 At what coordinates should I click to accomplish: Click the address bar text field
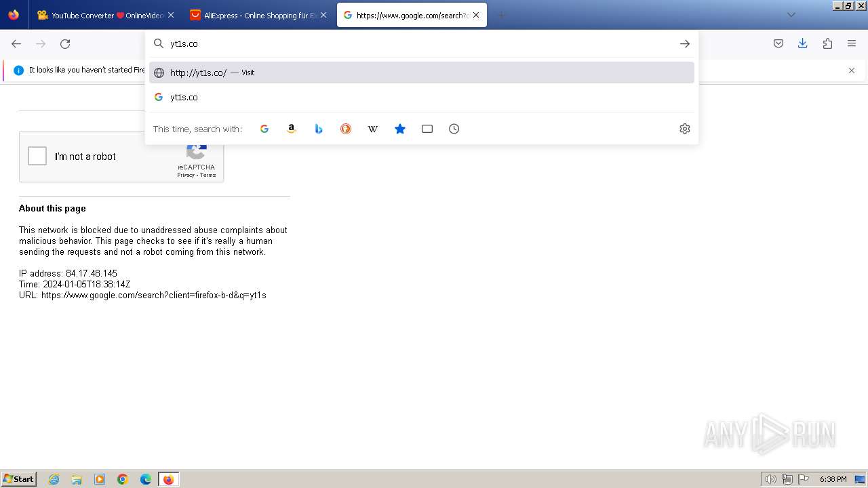[420, 43]
